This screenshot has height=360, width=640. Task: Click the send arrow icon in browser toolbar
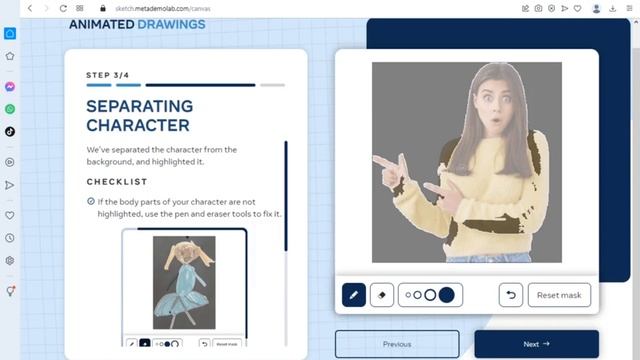(x=564, y=8)
